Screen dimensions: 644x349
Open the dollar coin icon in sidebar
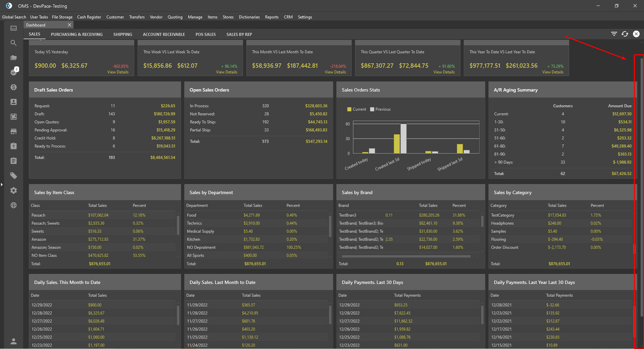point(13,87)
